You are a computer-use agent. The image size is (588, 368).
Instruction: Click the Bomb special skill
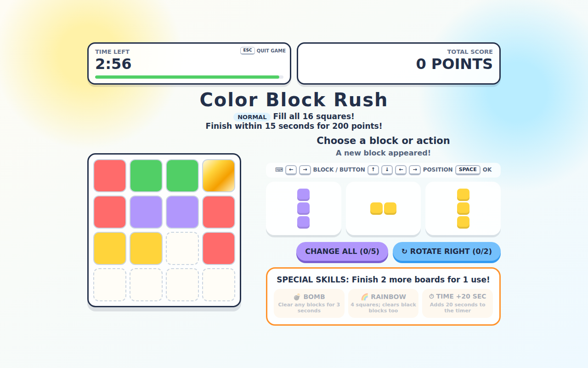coord(309,303)
